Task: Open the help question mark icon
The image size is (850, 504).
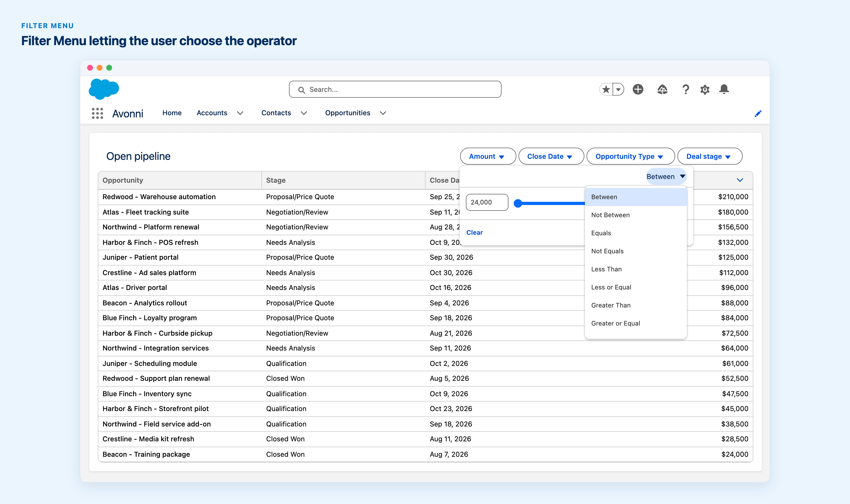Action: coord(686,89)
